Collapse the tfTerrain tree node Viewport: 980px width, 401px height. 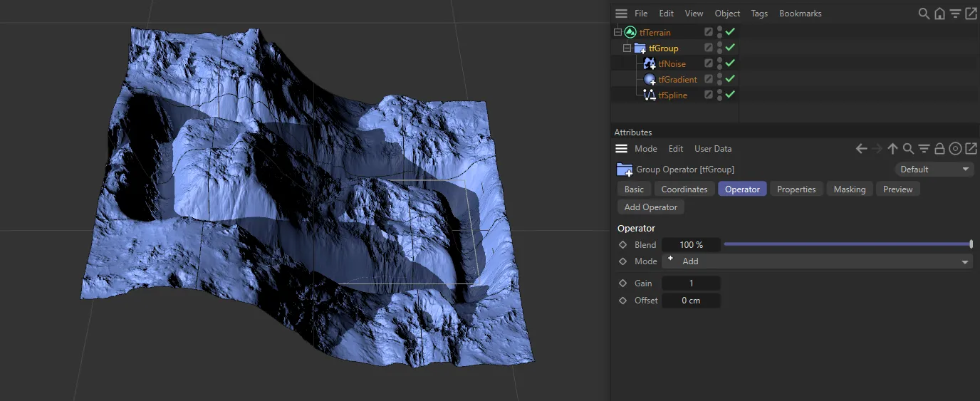click(x=617, y=33)
